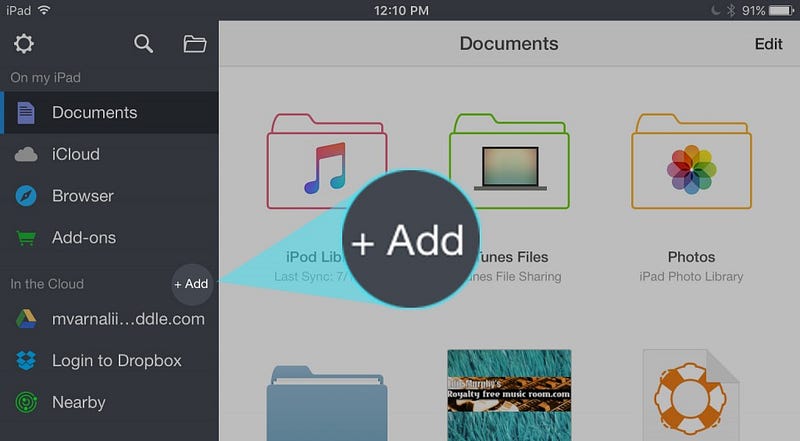Screen dimensions: 800x441
Task: Open the plain blue folder
Action: click(x=327, y=403)
